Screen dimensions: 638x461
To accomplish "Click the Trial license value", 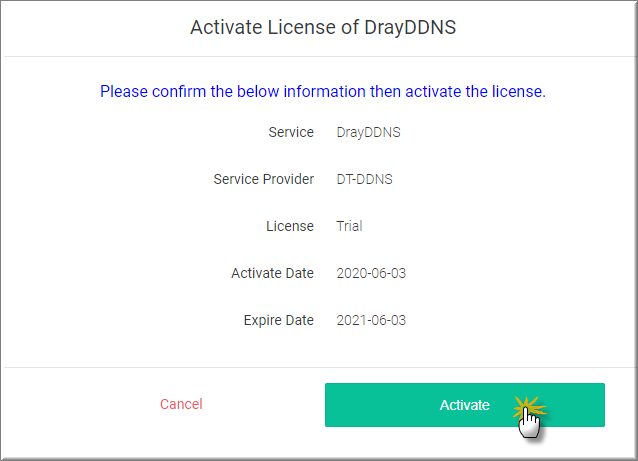I will 349,226.
